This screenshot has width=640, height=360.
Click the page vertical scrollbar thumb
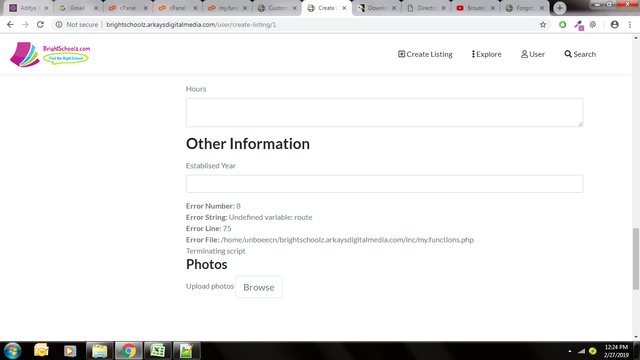(636, 258)
